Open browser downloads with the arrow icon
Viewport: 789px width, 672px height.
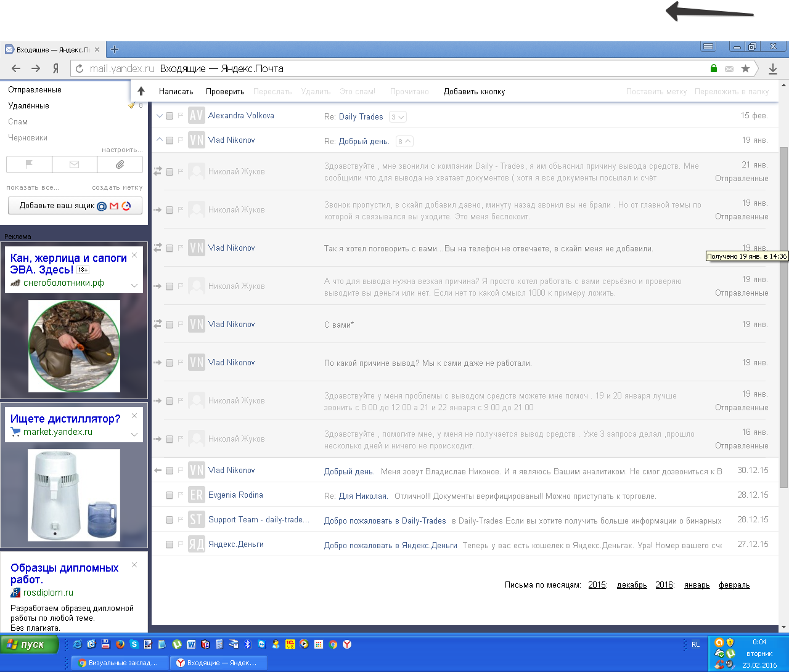[772, 69]
